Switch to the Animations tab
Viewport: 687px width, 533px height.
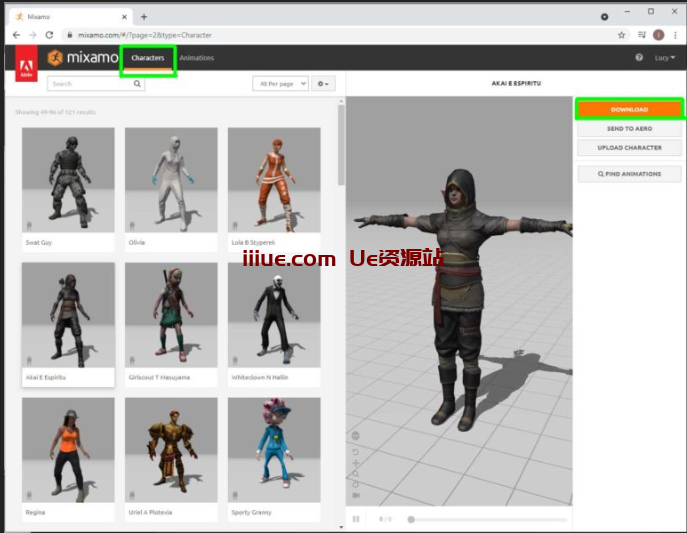[196, 58]
